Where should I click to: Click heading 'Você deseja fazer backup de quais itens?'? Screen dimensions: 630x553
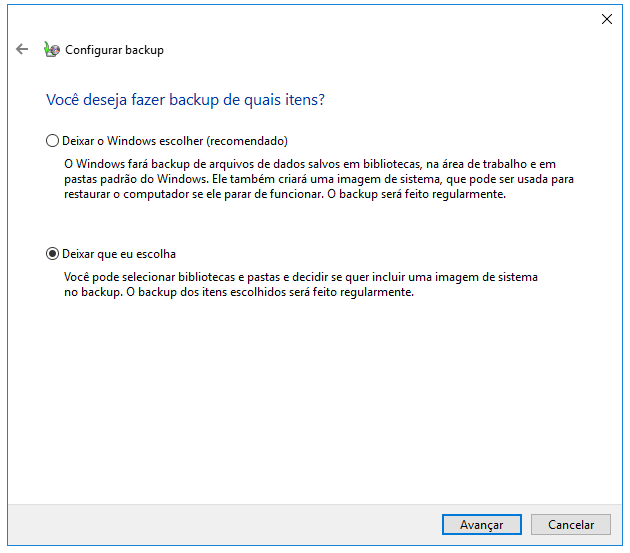pyautogui.click(x=185, y=100)
